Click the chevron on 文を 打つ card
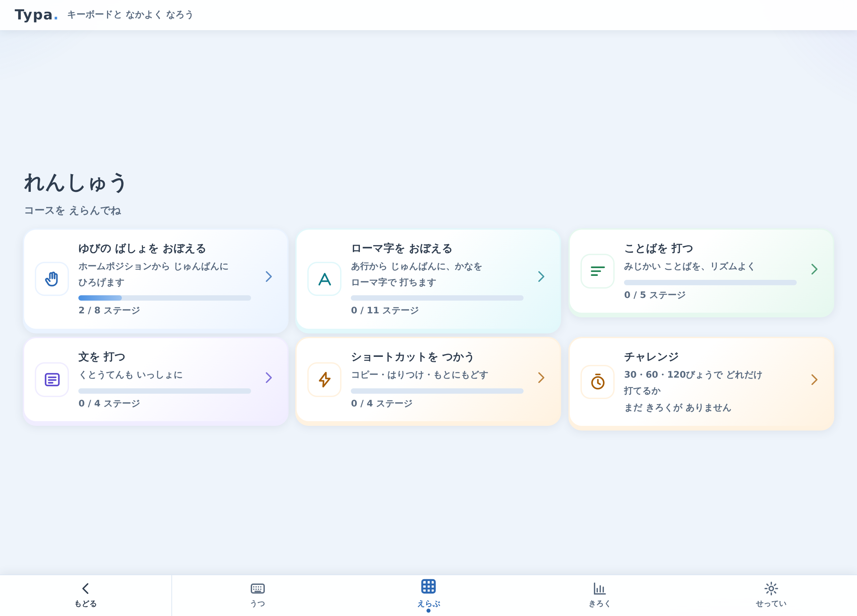This screenshot has height=616, width=857. pyautogui.click(x=269, y=378)
